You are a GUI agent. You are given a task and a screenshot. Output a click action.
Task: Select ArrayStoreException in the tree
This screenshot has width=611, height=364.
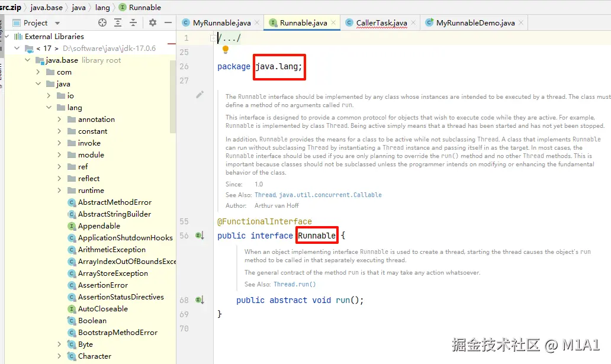click(113, 273)
